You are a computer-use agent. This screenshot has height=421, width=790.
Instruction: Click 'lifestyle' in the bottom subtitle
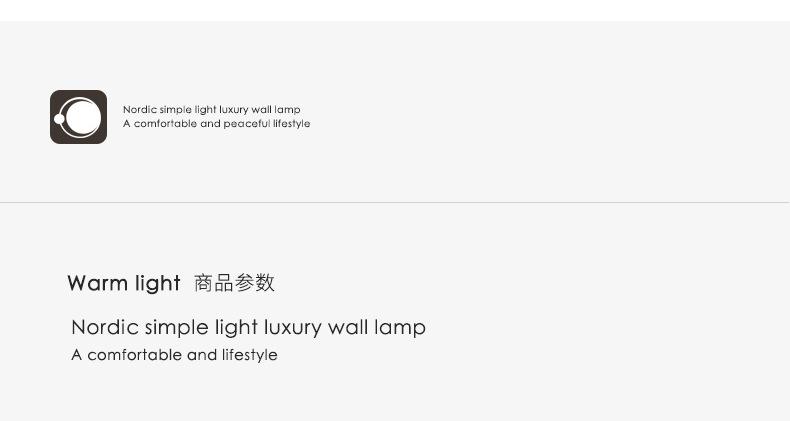249,355
